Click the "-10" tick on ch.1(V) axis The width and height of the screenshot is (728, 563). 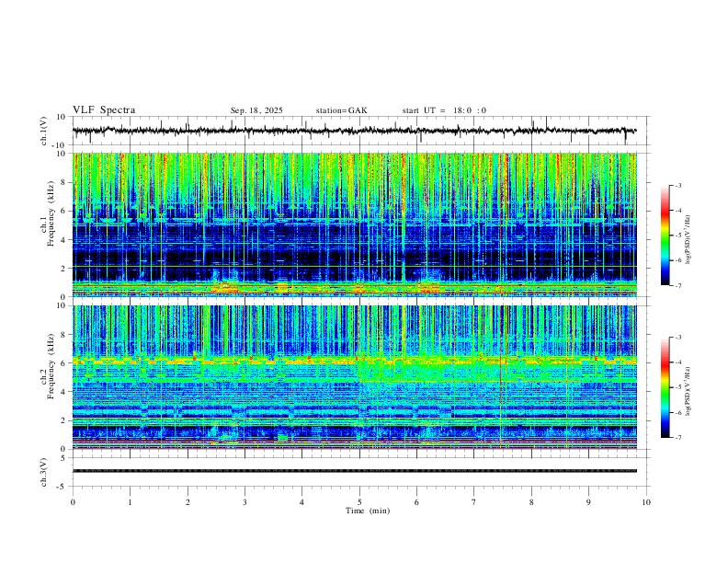coord(59,145)
